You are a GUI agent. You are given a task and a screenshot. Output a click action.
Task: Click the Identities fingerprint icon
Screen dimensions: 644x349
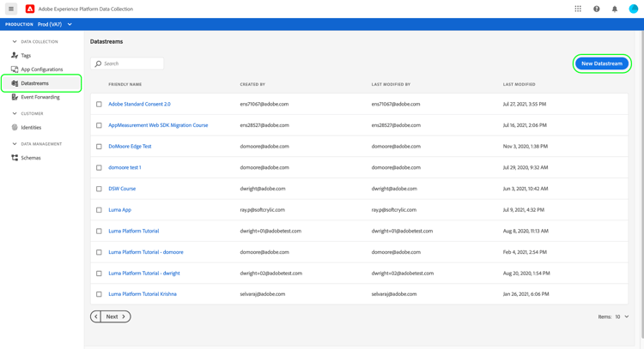click(x=15, y=128)
